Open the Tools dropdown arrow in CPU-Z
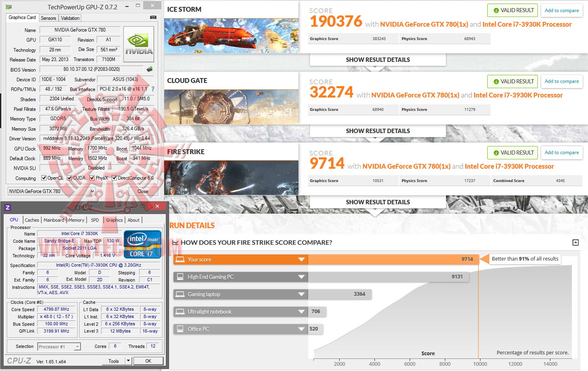Image resolution: width=588 pixels, height=371 pixels. 128,361
